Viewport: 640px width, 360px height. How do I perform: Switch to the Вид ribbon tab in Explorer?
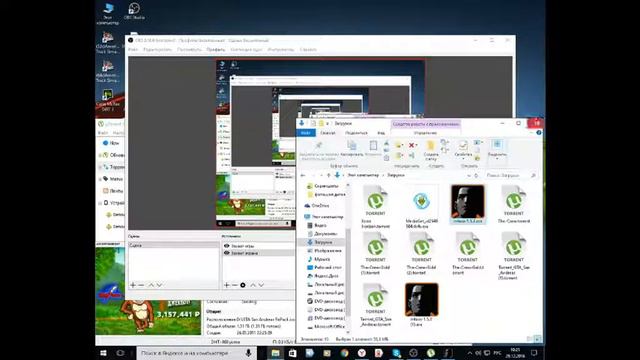pyautogui.click(x=381, y=133)
